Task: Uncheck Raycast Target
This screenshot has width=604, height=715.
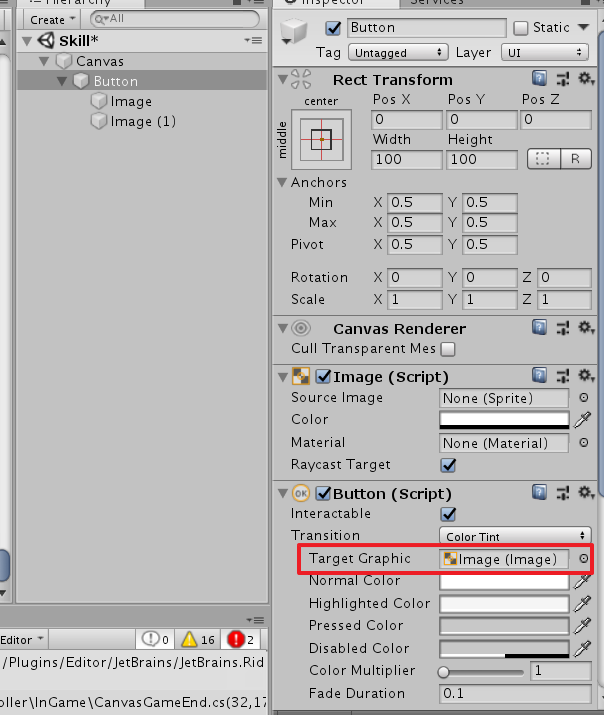Action: (x=448, y=465)
